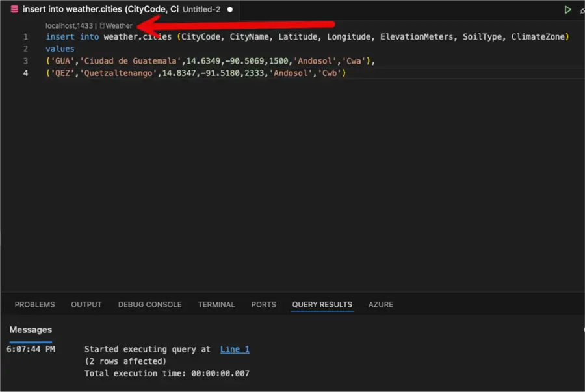Select the PORTS tab
This screenshot has width=585, height=392.
[x=263, y=304]
